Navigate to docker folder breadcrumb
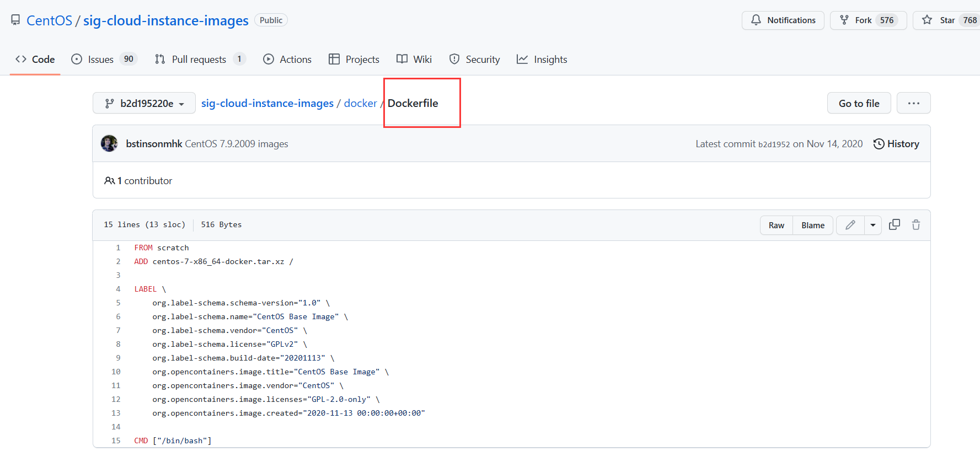Viewport: 980px width, 462px height. coord(361,103)
